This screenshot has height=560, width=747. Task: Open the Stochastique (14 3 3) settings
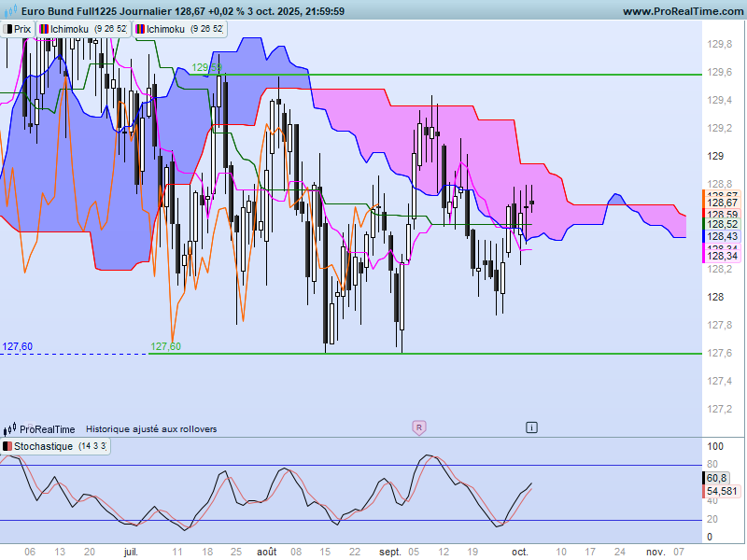pyautogui.click(x=92, y=446)
